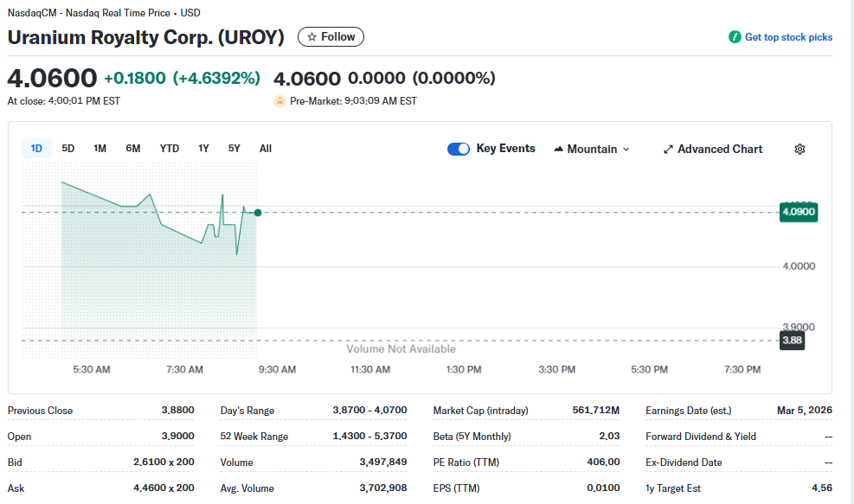Show the All time range

(266, 149)
